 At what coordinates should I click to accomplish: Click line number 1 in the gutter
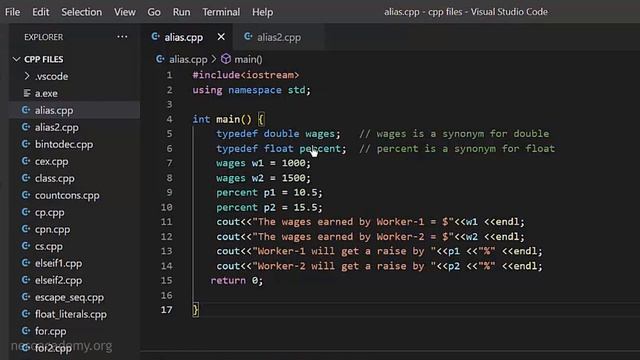point(169,75)
